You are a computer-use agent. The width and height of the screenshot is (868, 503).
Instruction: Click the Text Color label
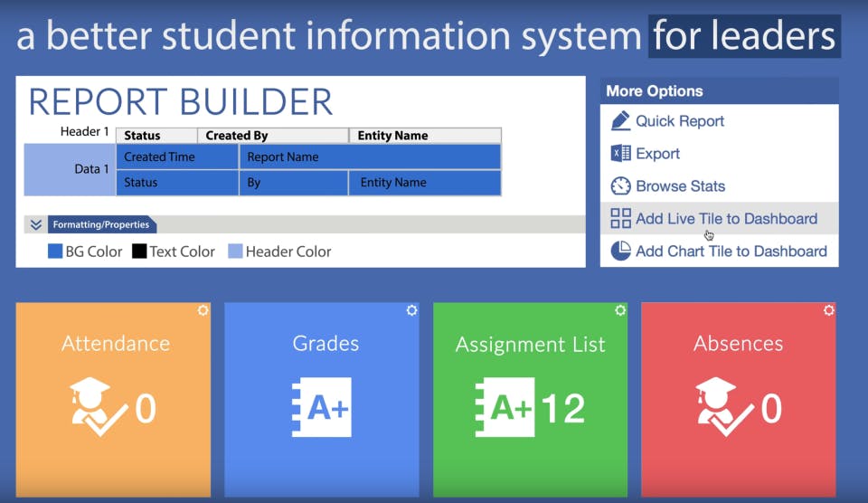182,251
